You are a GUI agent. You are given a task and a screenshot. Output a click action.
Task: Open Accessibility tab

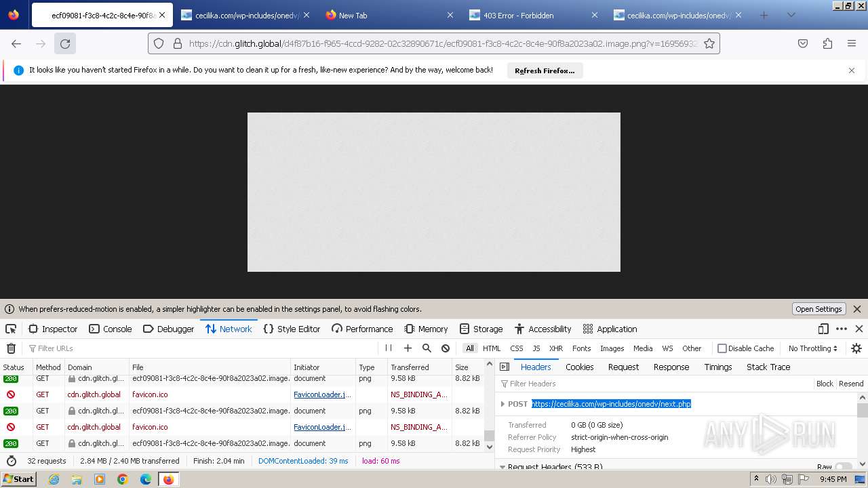coord(542,329)
